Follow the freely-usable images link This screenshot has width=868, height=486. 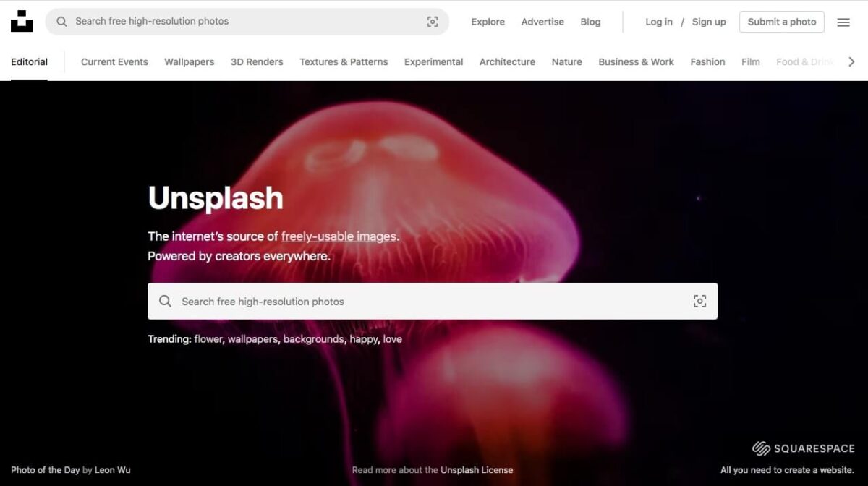pyautogui.click(x=339, y=236)
